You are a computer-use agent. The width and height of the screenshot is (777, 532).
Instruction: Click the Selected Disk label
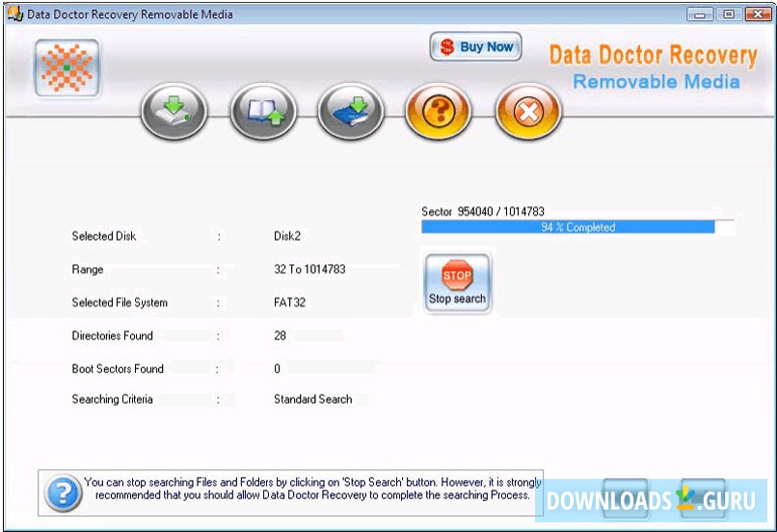point(103,236)
